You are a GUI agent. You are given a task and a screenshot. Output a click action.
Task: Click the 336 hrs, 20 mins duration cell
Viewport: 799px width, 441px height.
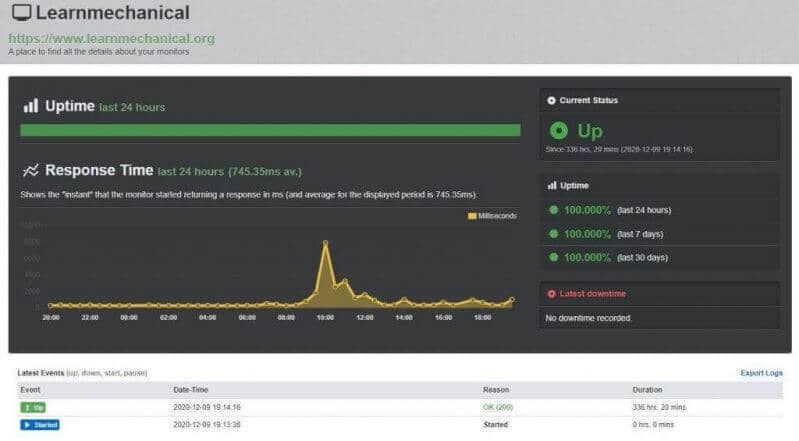[659, 407]
